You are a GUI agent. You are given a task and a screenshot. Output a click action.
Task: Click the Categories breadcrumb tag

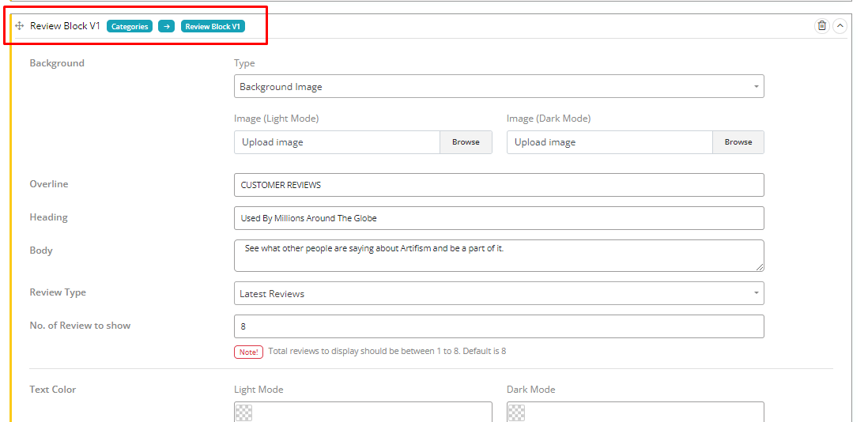point(130,26)
